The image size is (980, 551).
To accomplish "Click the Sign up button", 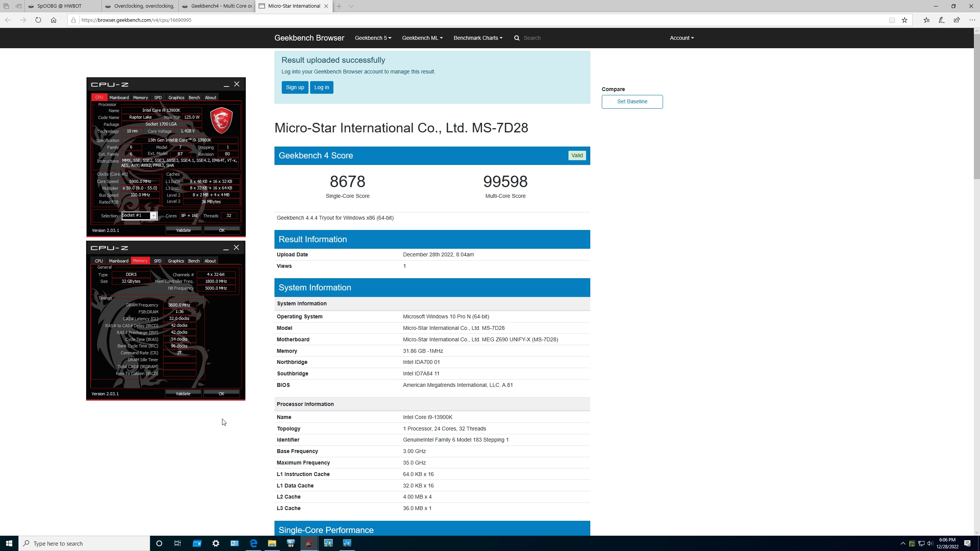I will [295, 87].
